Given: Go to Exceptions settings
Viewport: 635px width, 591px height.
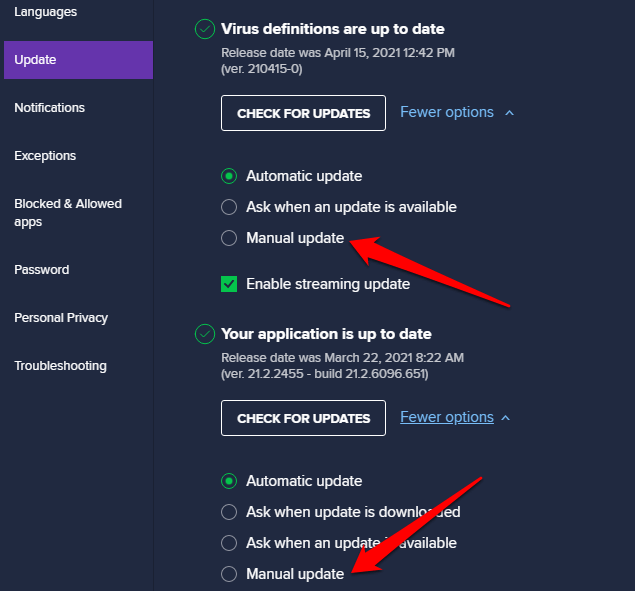Looking at the screenshot, I should [45, 156].
